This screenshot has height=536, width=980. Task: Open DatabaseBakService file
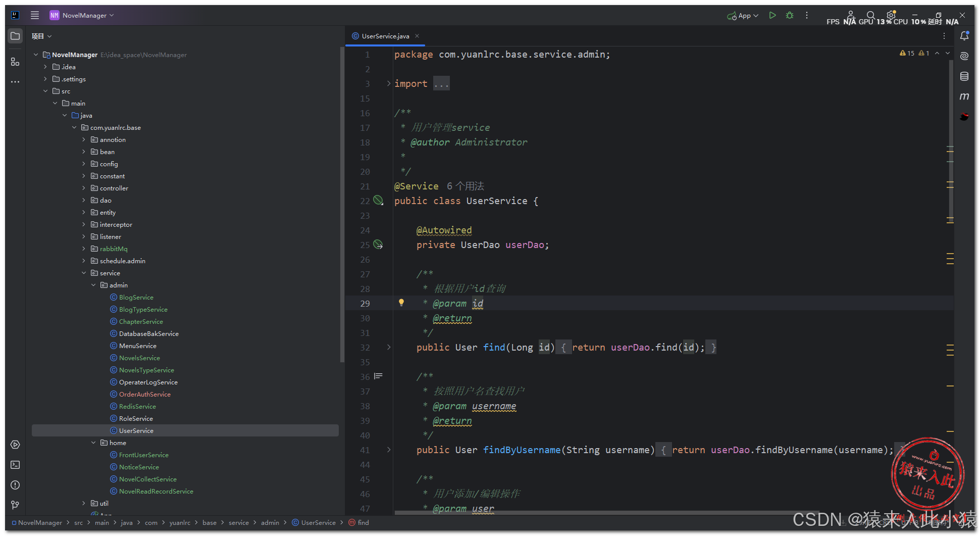(x=148, y=333)
